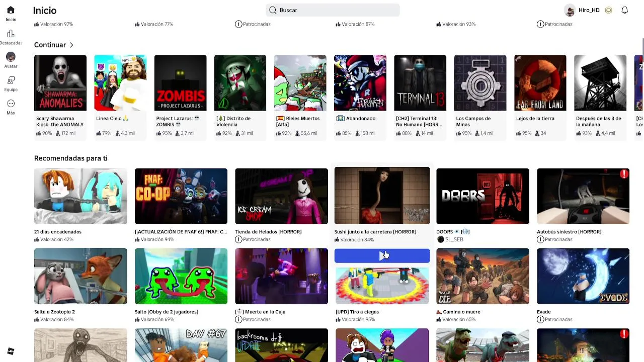Image resolution: width=644 pixels, height=362 pixels.
Task: Click the Inicio page heading
Action: coord(45,11)
